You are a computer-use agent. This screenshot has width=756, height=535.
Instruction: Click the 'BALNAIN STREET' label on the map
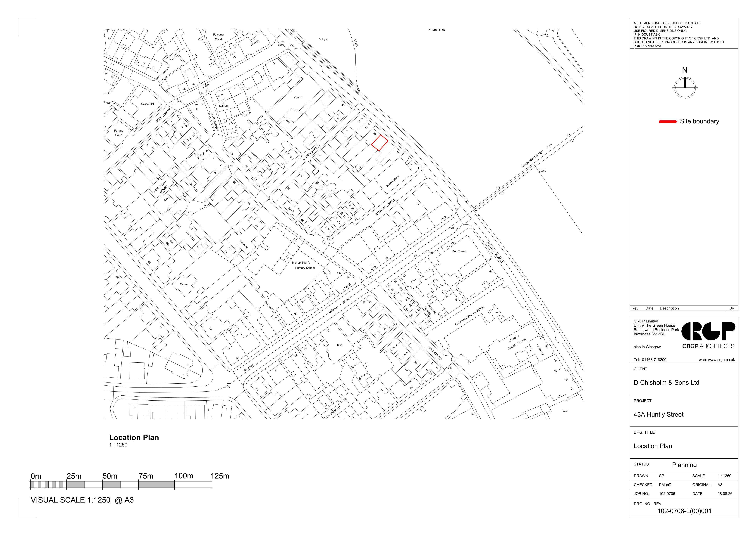coord(385,208)
